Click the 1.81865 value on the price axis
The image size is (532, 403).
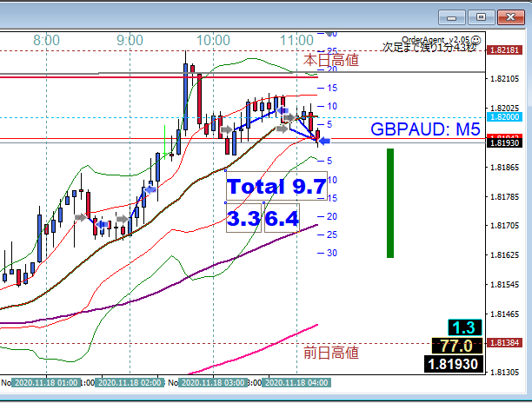pos(505,167)
